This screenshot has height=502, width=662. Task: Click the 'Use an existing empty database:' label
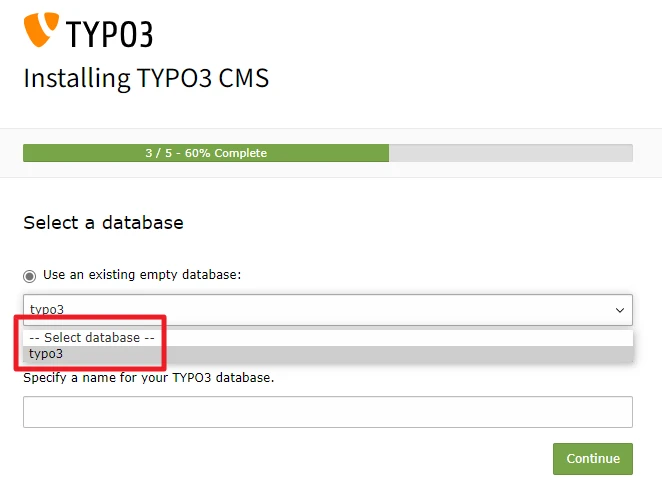click(142, 275)
